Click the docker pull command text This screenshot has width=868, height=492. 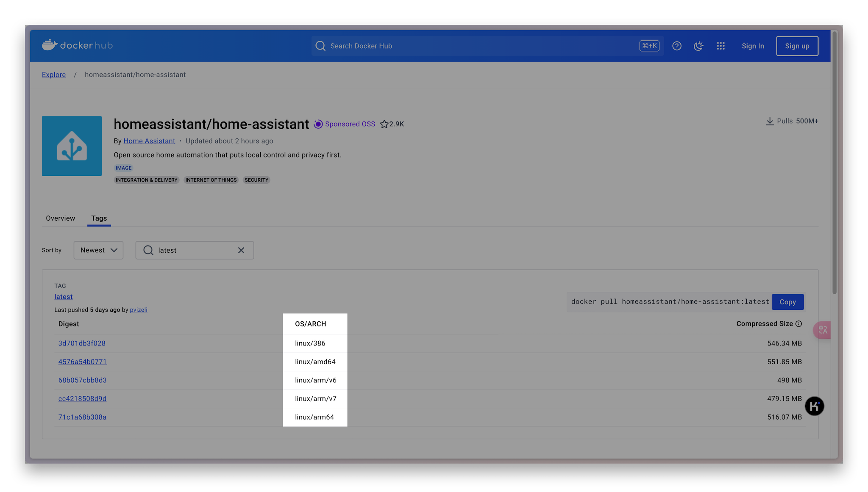(670, 302)
